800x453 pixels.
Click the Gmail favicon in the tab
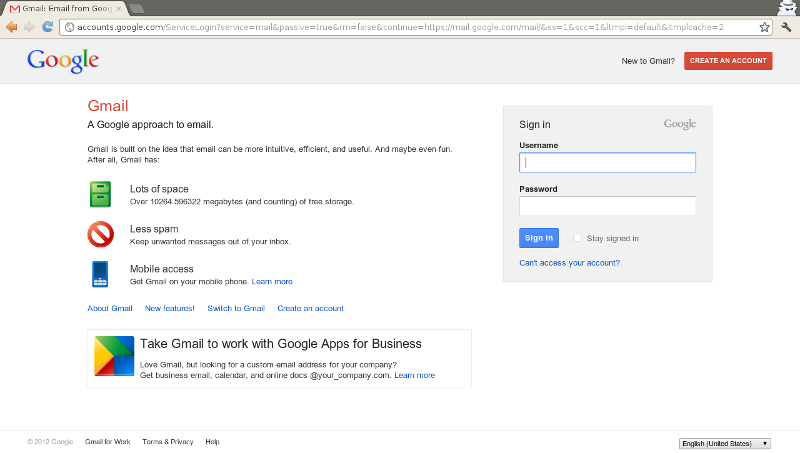(15, 9)
